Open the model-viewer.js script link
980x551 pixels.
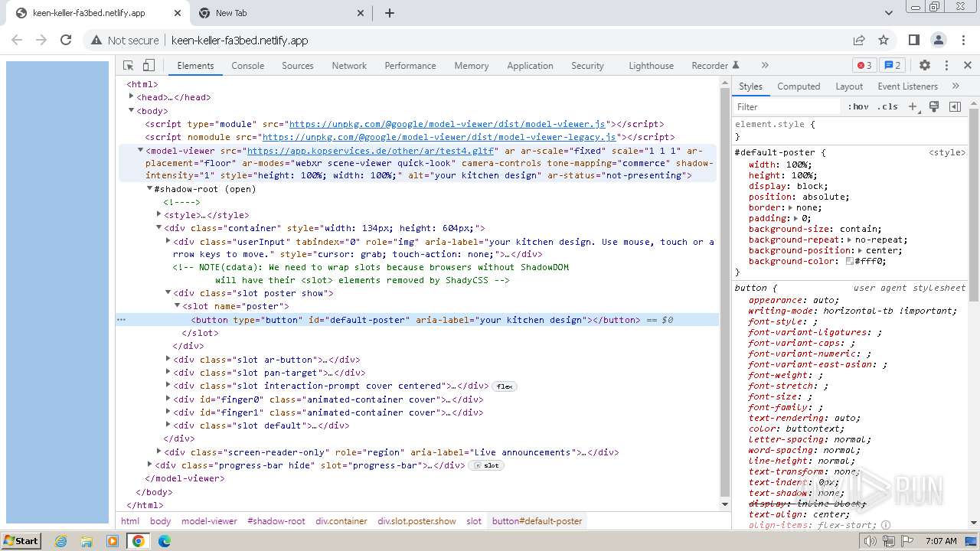coord(447,124)
